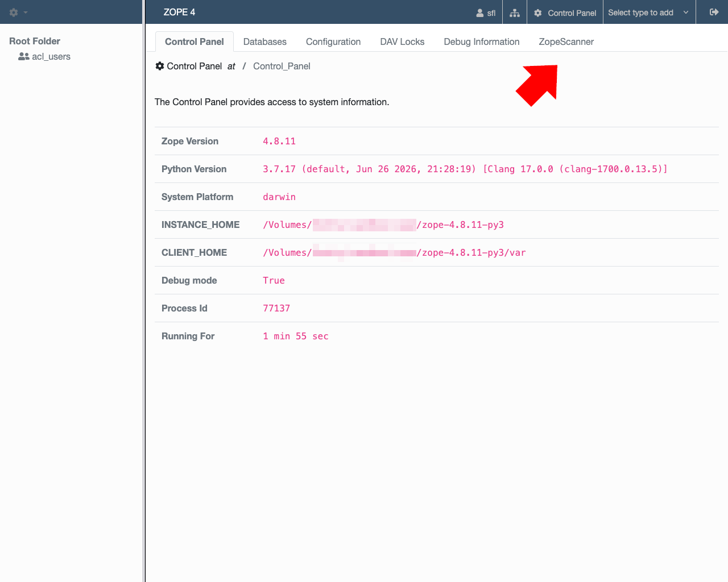This screenshot has height=582, width=728.
Task: Click the Control Panel description sentence
Action: [272, 102]
